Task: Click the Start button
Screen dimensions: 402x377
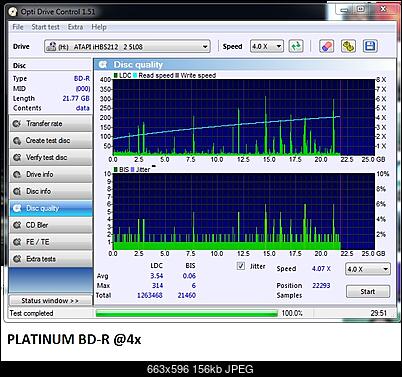Action: click(368, 292)
